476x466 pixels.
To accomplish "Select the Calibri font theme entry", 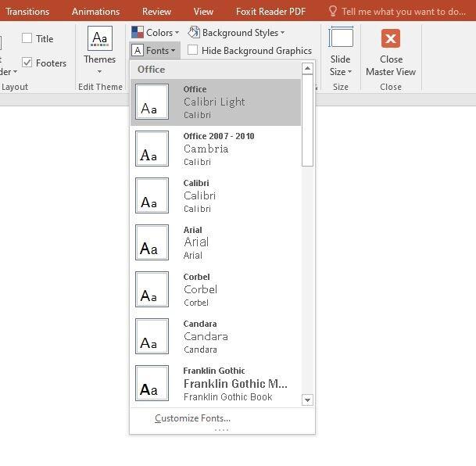I will tap(215, 195).
